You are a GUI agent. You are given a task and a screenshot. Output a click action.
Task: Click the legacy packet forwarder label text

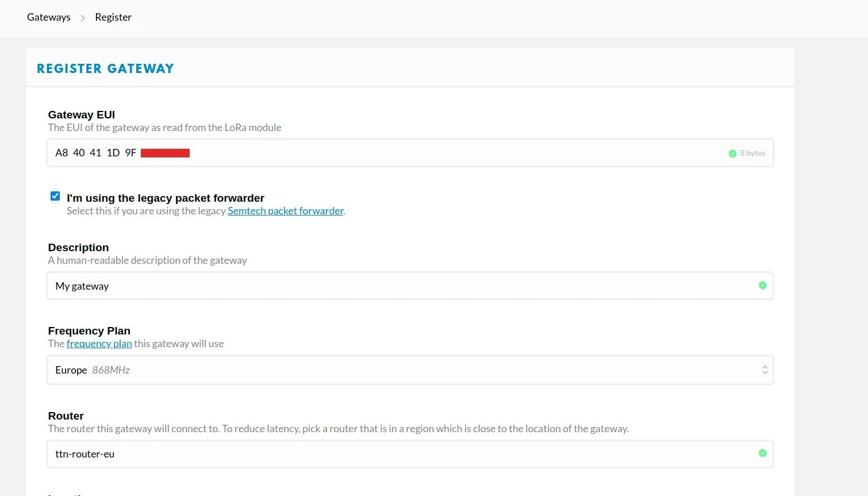point(166,198)
